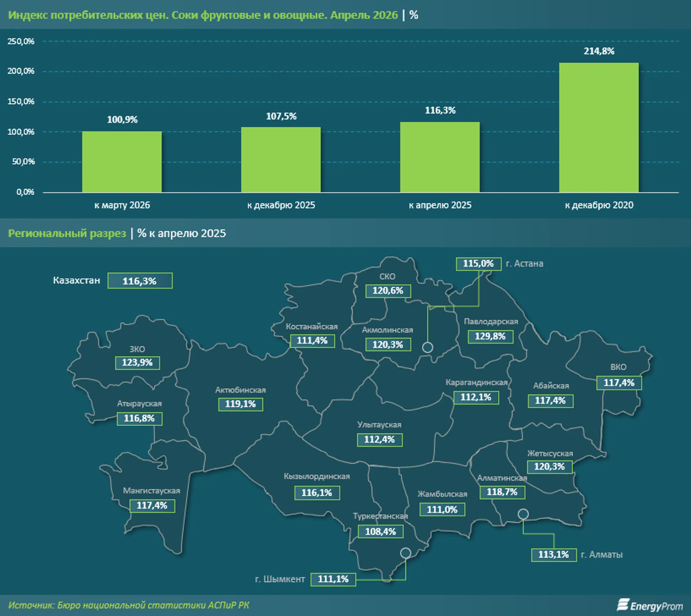Select the г. Алматы 113,1% box
Image resolution: width=691 pixels, height=616 pixels.
[554, 555]
